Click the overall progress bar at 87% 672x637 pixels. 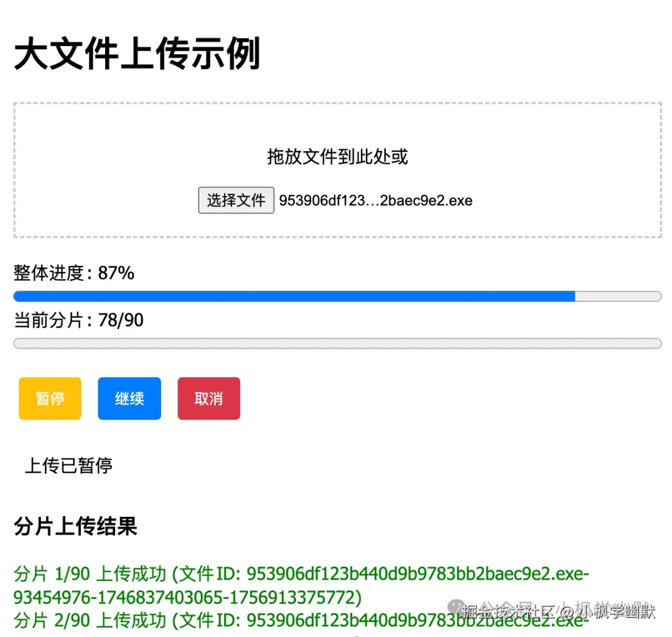[x=292, y=296]
